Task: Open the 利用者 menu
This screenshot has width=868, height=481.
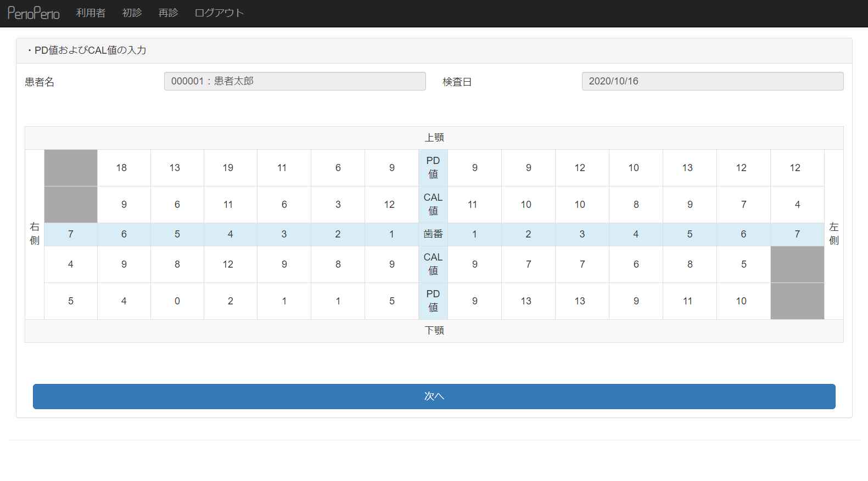Action: (x=91, y=13)
